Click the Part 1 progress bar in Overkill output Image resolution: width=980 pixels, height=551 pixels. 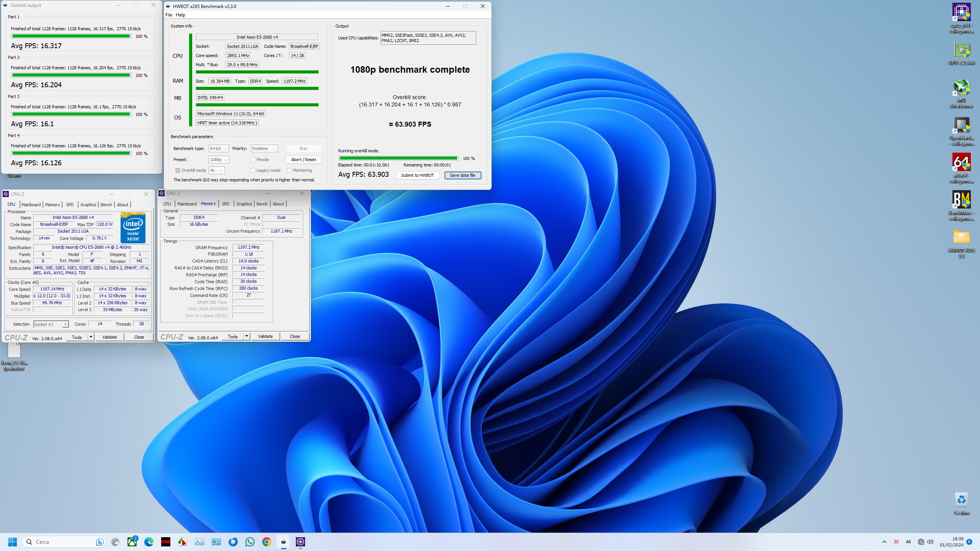(x=71, y=36)
